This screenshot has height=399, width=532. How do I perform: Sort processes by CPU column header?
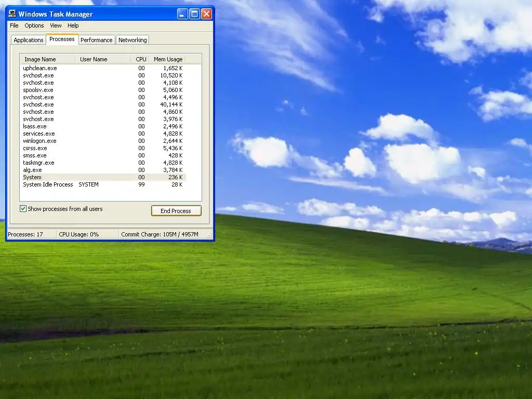(x=140, y=59)
